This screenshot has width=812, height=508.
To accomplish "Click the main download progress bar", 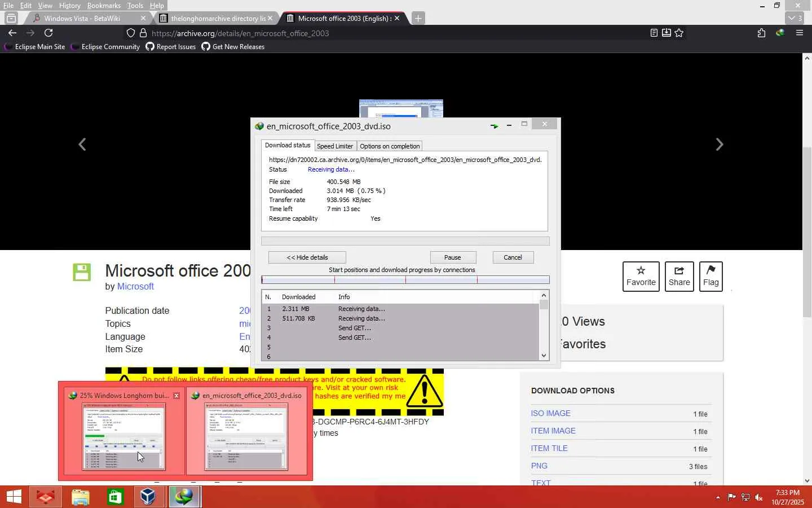I will (x=405, y=241).
